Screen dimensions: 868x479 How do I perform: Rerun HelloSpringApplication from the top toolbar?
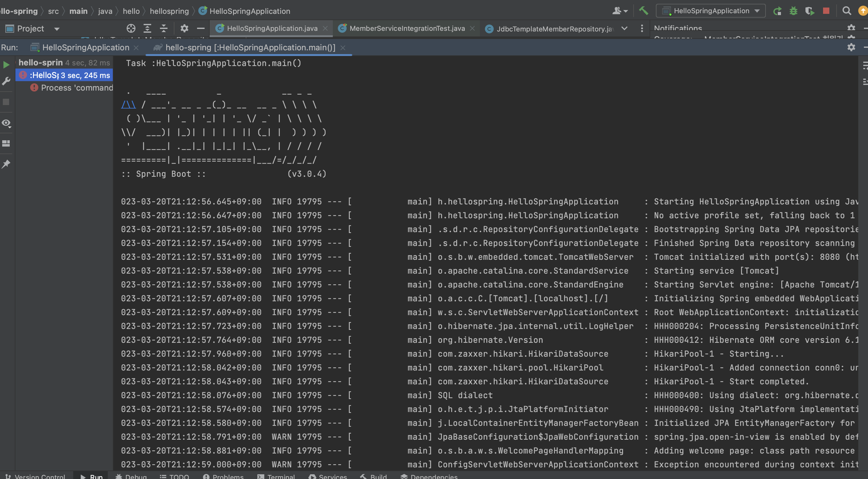tap(777, 11)
